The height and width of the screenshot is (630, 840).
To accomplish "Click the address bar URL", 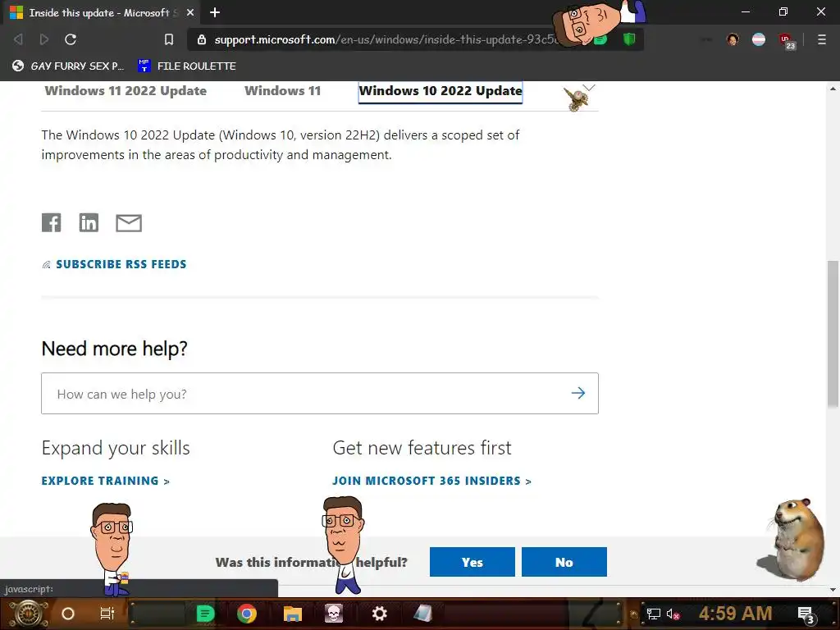I will click(x=386, y=39).
